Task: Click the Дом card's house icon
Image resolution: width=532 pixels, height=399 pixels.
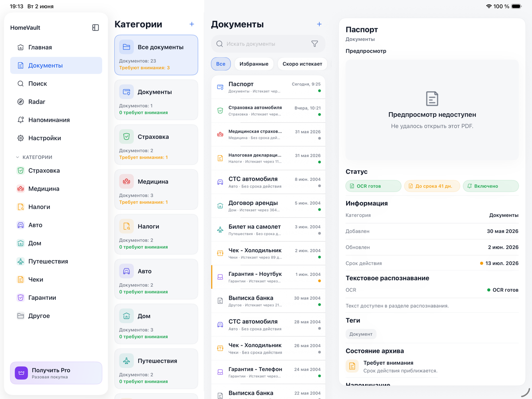Action: pos(126,316)
